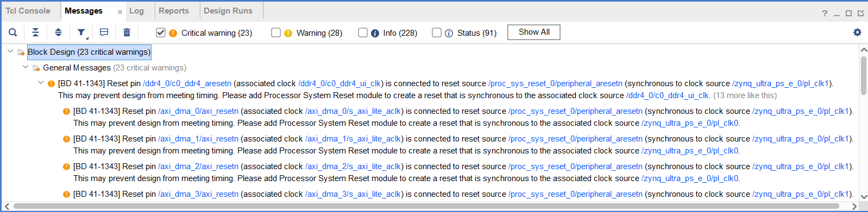This screenshot has height=212, width=868.
Task: Click the General Messages folder icon
Action: click(36, 68)
